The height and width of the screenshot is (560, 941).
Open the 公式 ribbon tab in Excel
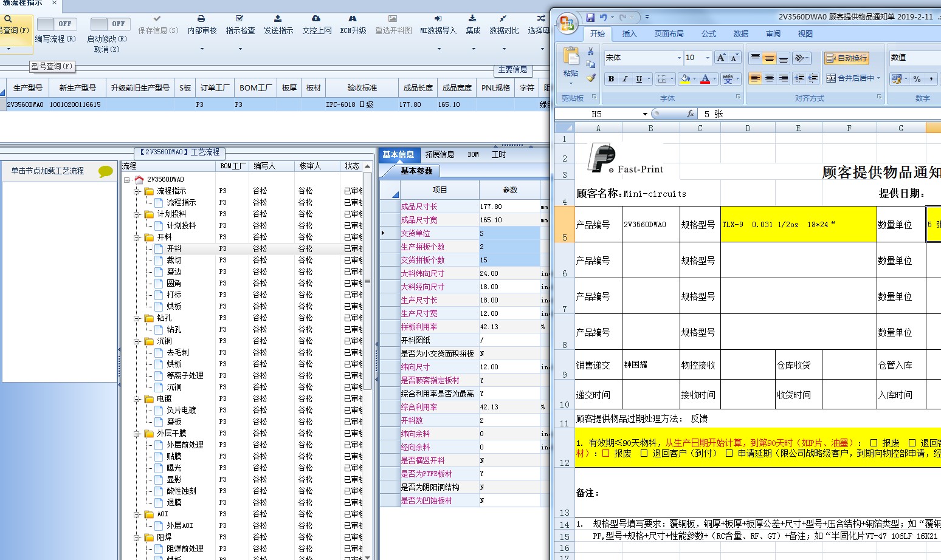709,34
